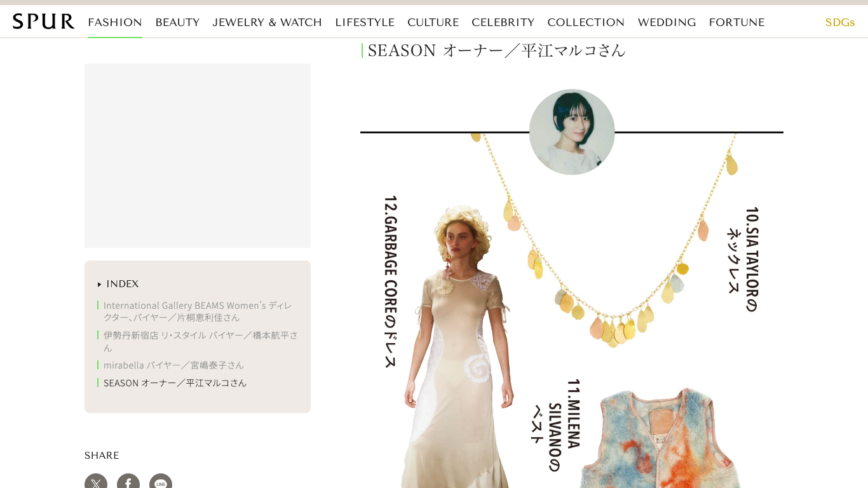Click the grey advertisement placeholder

click(198, 156)
